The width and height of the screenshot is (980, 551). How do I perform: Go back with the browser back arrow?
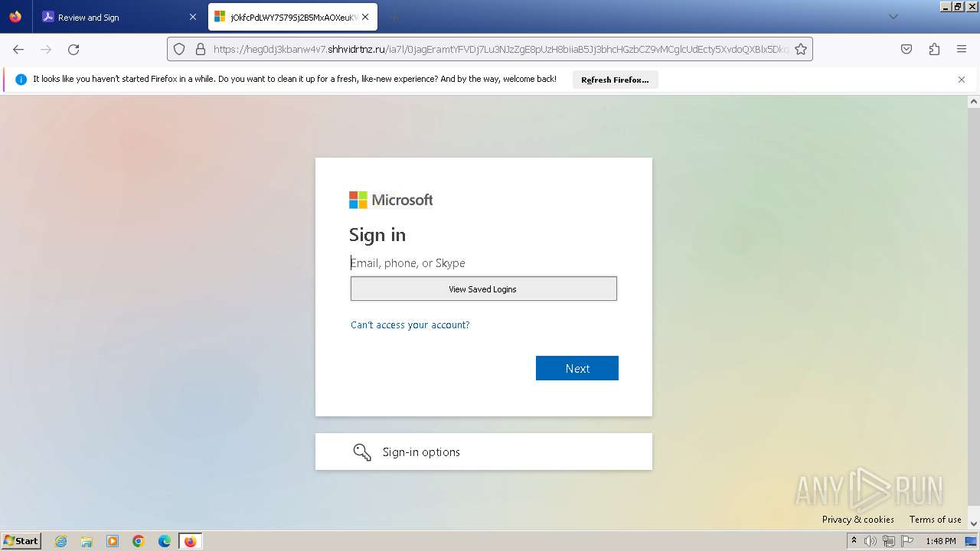point(18,49)
